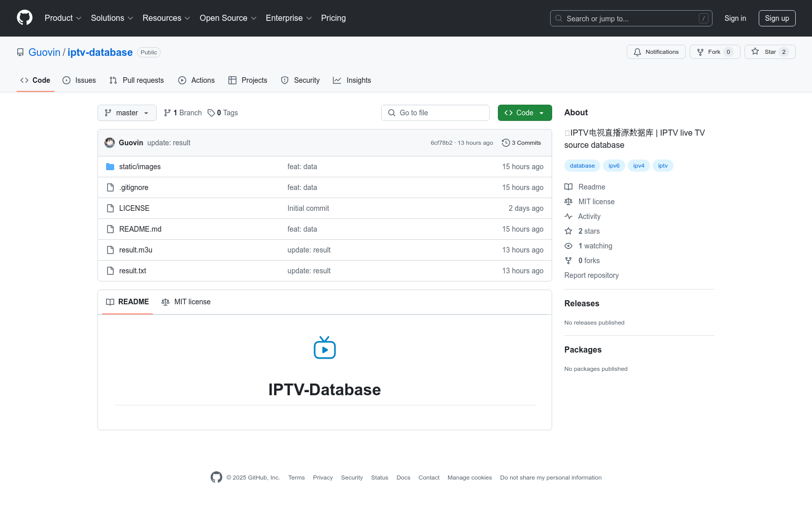Open the Projects tab
The height and width of the screenshot is (508, 812).
(x=248, y=80)
